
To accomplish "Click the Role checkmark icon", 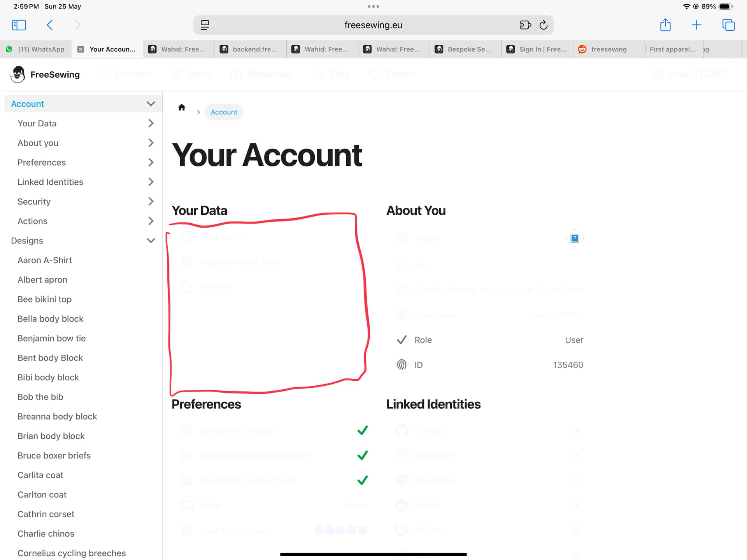I will [401, 340].
